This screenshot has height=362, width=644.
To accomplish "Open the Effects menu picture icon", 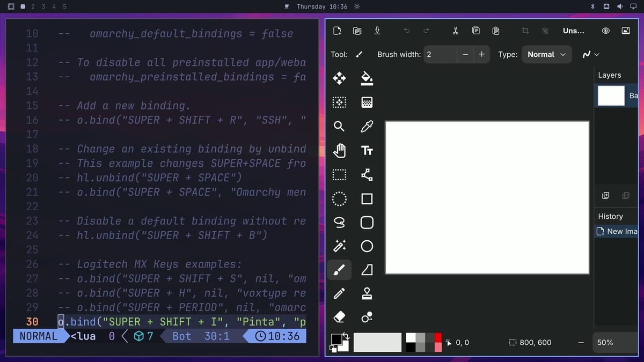I will click(626, 31).
